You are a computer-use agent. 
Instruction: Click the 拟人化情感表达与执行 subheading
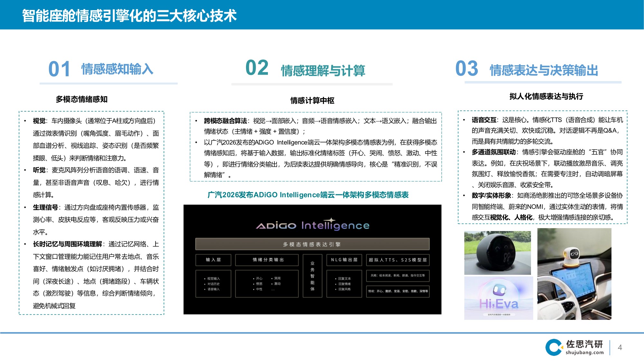[x=546, y=97]
